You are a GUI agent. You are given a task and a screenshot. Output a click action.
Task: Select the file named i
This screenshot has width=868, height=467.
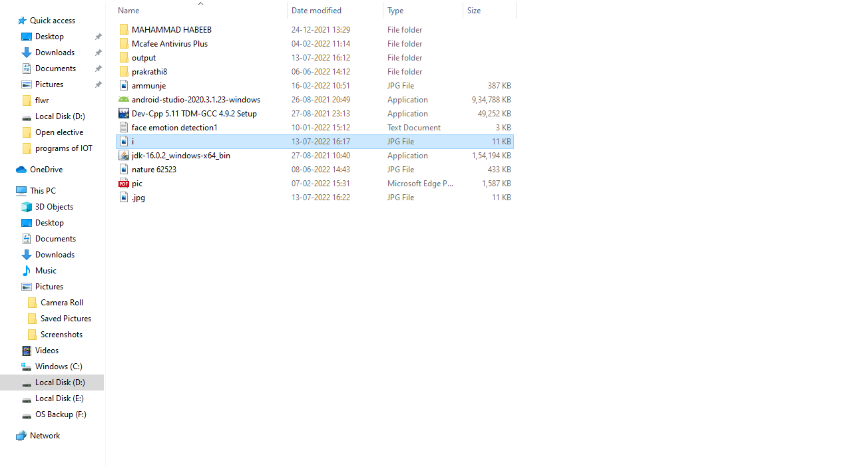(x=315, y=141)
